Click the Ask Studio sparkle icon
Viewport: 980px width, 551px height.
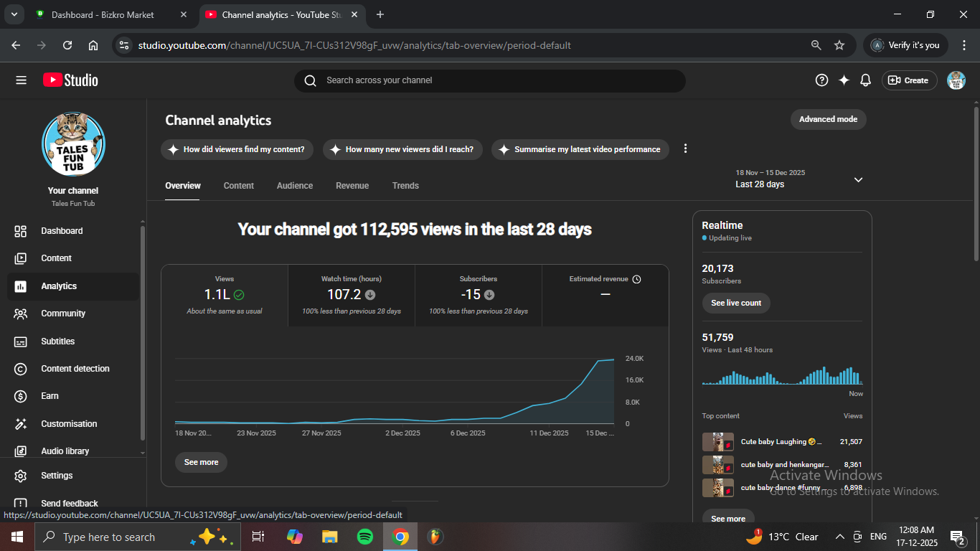click(x=844, y=80)
